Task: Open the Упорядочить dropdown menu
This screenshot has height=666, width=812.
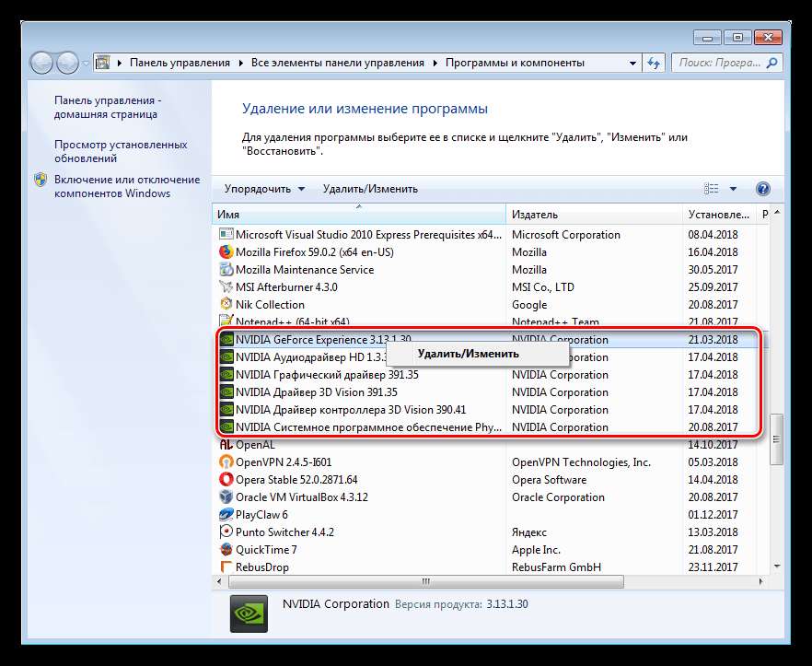Action: click(264, 189)
